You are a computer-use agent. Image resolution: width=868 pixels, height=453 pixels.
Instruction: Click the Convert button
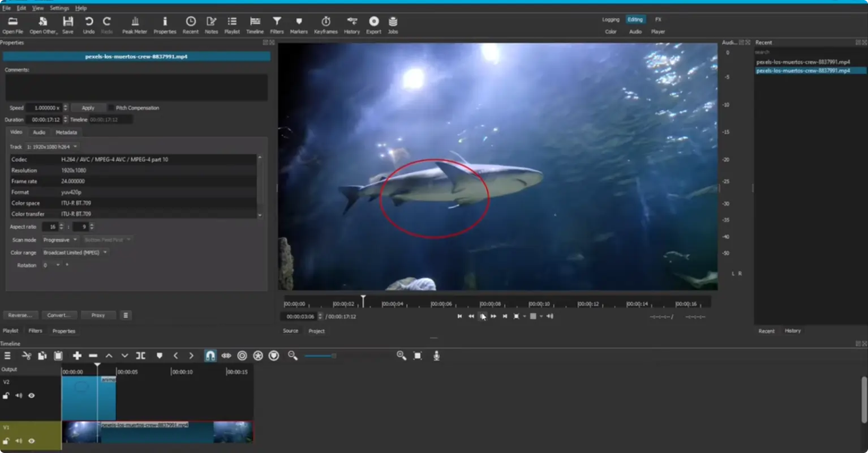coord(59,315)
